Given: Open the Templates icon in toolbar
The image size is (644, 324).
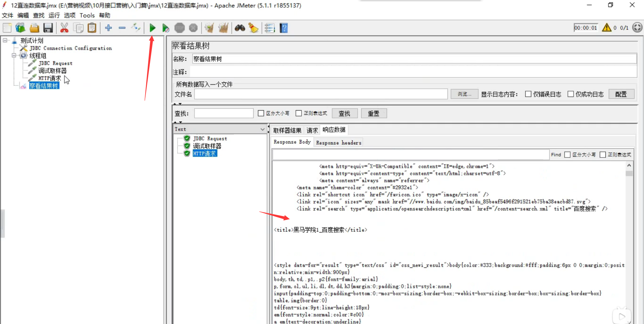Looking at the screenshot, I should point(20,28).
